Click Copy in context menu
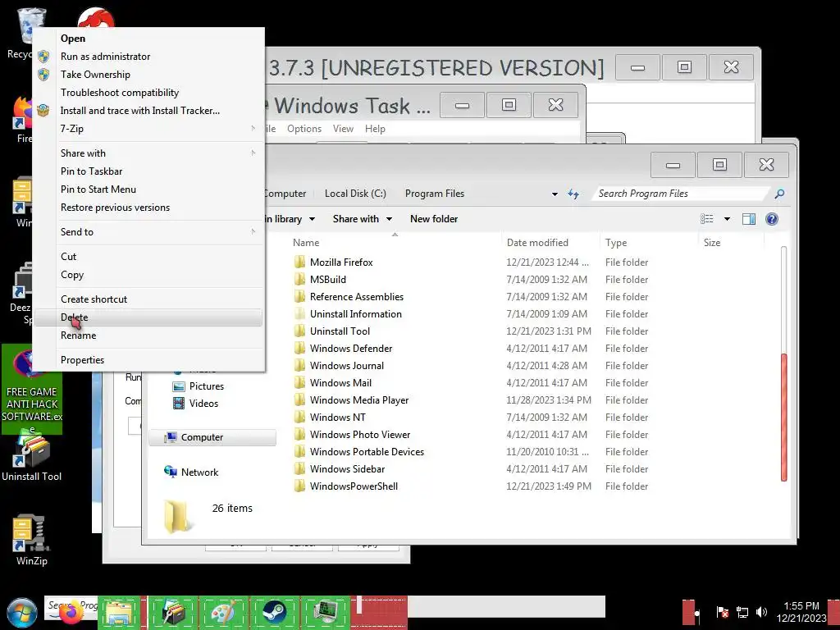The height and width of the screenshot is (630, 840). coord(148,275)
